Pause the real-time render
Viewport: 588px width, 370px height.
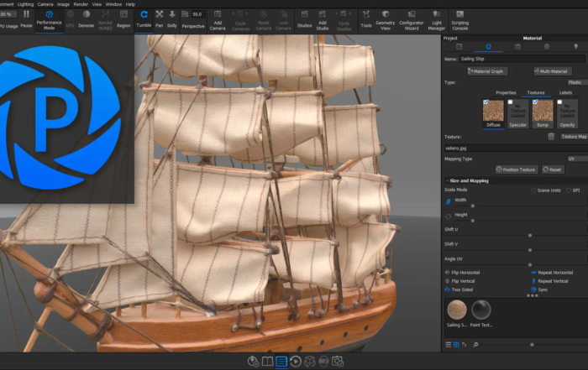[x=26, y=19]
